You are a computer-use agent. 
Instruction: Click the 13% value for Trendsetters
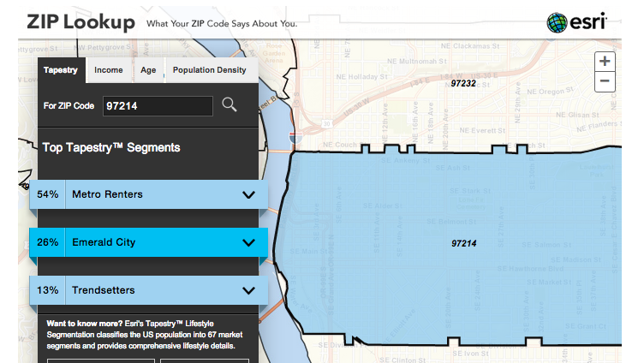tap(48, 290)
